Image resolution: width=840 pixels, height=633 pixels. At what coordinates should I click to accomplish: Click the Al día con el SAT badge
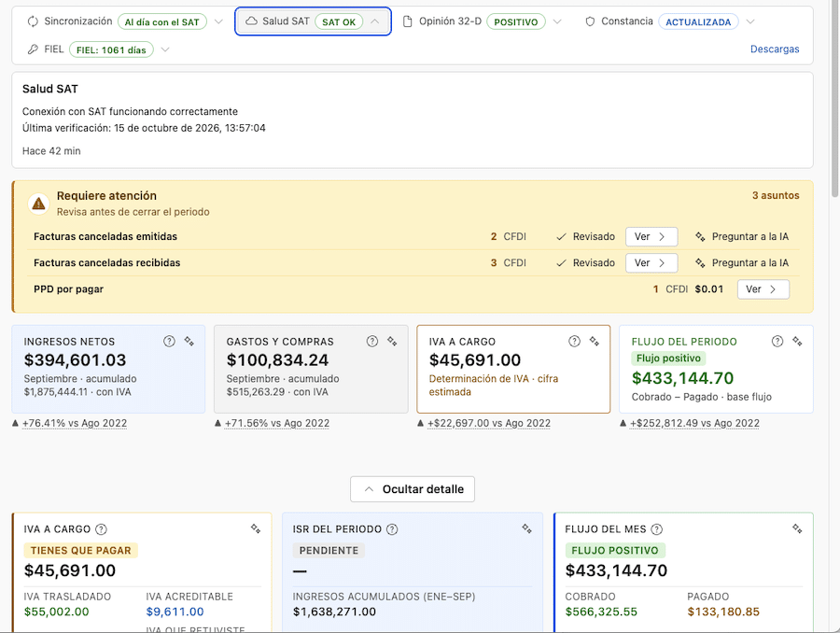(161, 22)
